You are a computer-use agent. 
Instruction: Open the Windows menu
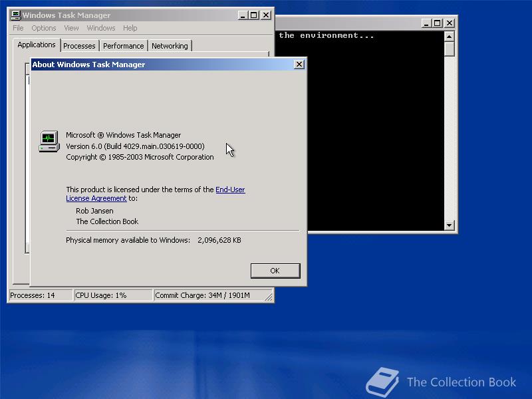pos(101,28)
